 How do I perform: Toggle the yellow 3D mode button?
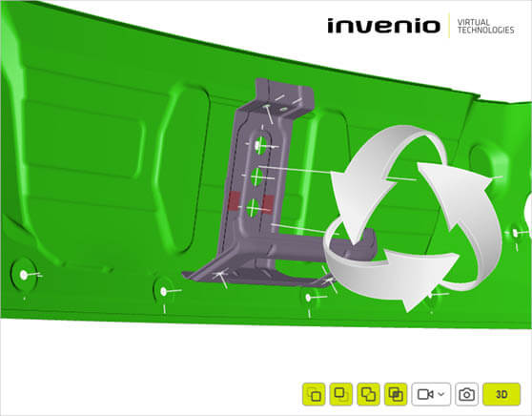pyautogui.click(x=501, y=394)
